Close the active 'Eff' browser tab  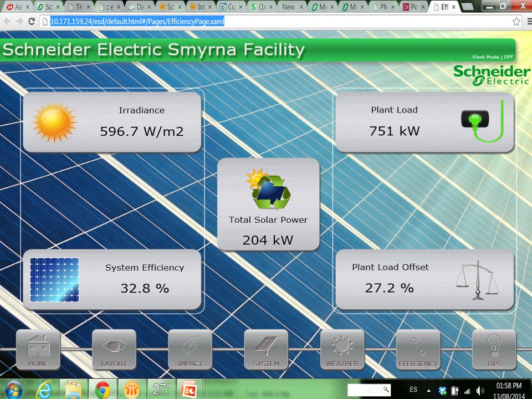[x=453, y=7]
